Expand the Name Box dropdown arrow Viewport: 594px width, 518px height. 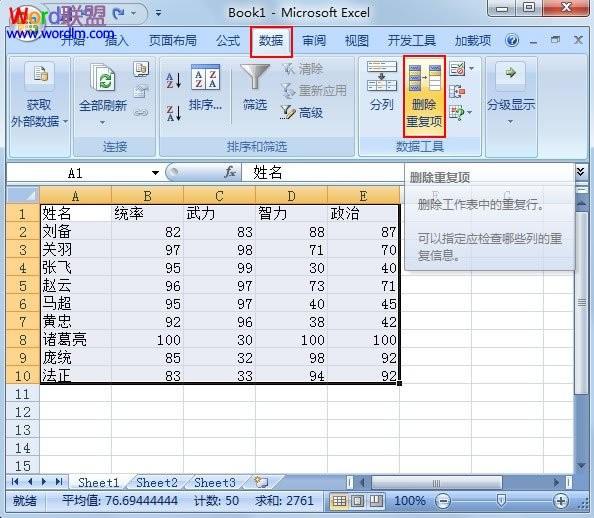[155, 173]
